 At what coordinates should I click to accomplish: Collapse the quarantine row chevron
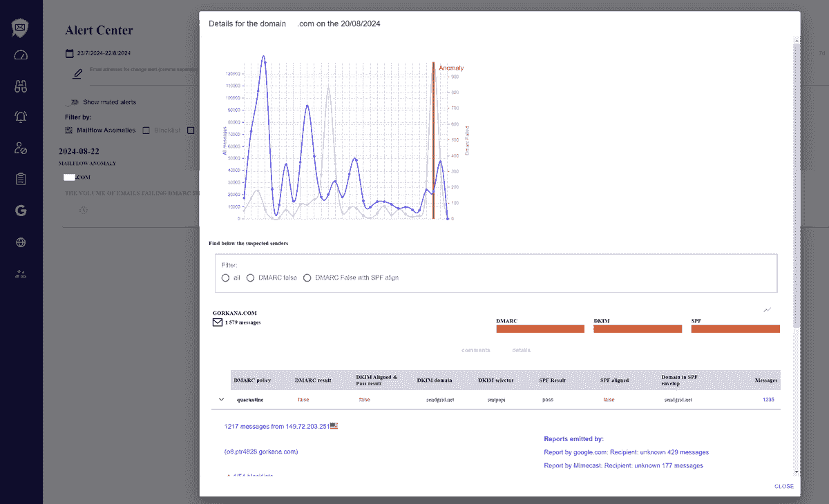[x=221, y=399]
